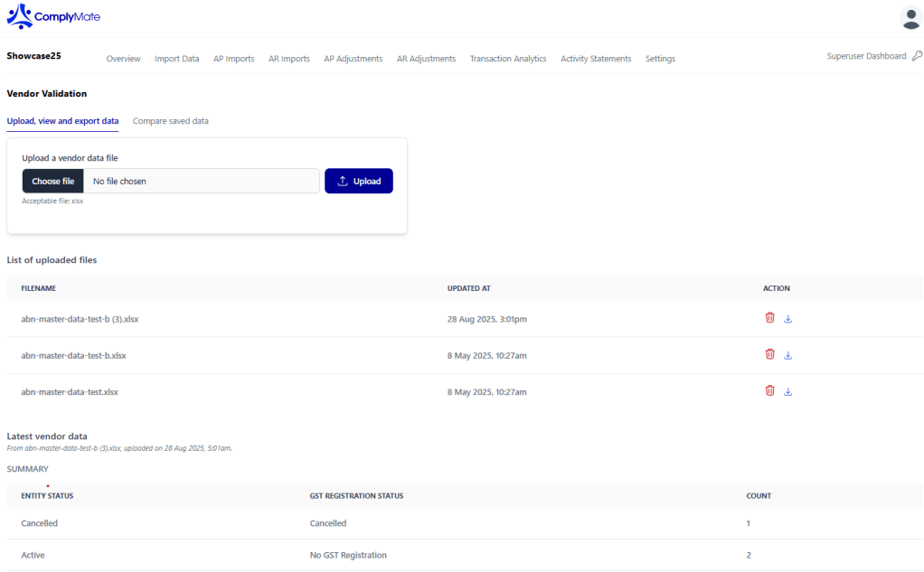This screenshot has height=572, width=924.
Task: Delete abn-master-data-test-b.xlsx using trash icon
Action: pos(769,354)
